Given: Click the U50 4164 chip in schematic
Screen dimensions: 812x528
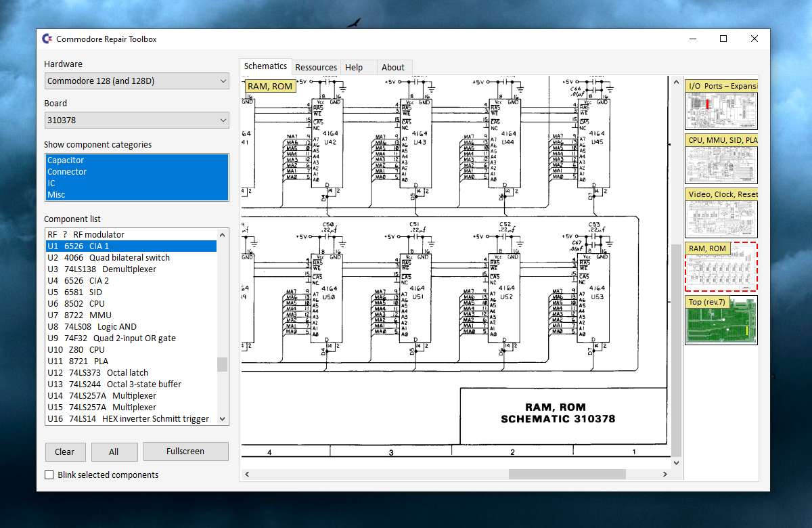Looking at the screenshot, I should pyautogui.click(x=327, y=298).
